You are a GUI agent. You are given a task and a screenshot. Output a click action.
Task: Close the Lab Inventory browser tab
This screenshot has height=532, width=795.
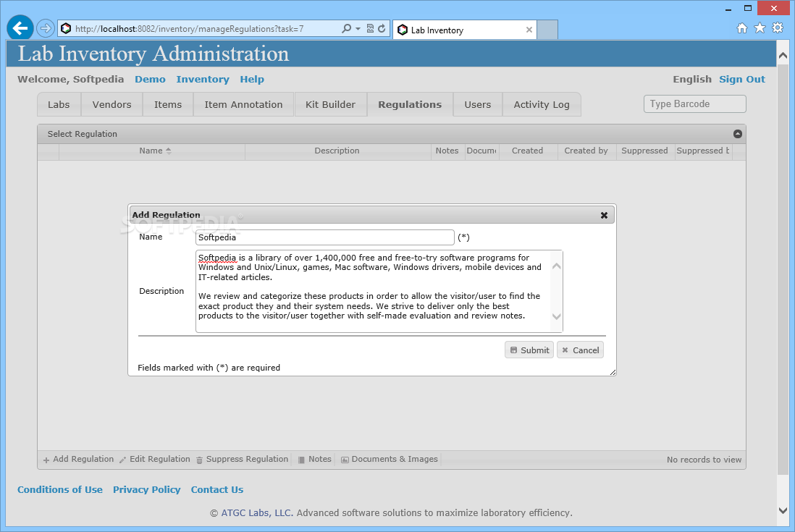point(529,30)
